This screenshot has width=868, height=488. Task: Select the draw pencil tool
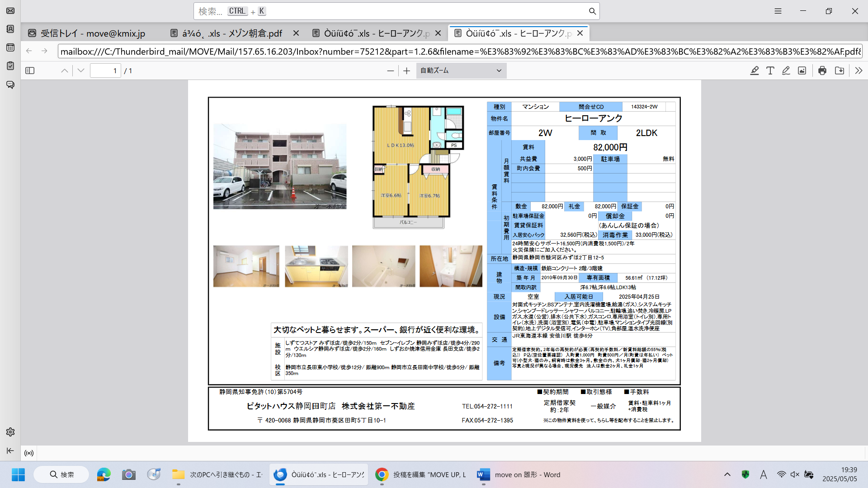pos(786,70)
